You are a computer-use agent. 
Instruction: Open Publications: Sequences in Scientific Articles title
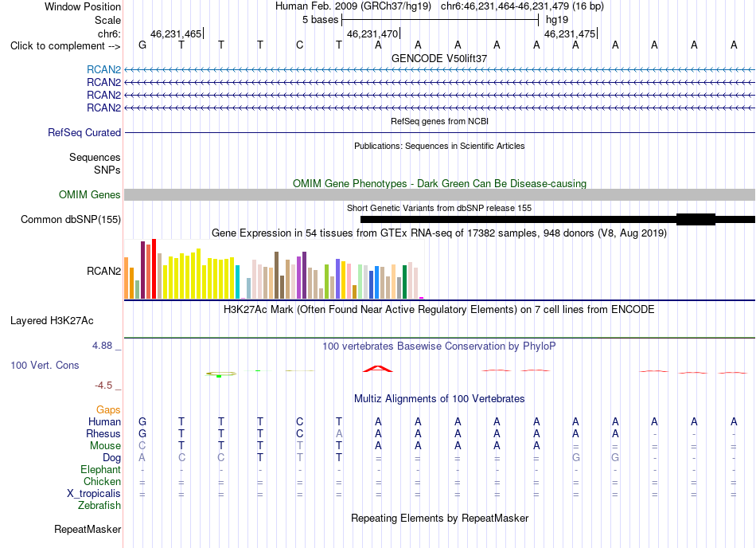coord(439,146)
